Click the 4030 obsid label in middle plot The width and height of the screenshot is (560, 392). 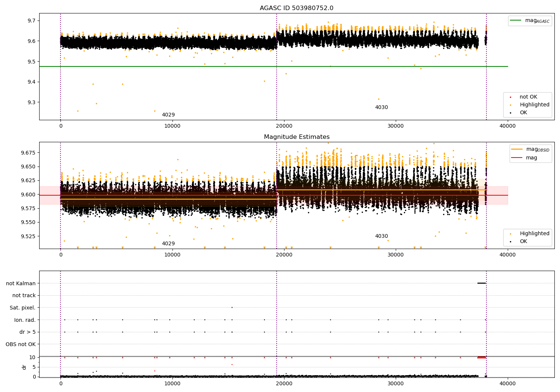pos(381,236)
